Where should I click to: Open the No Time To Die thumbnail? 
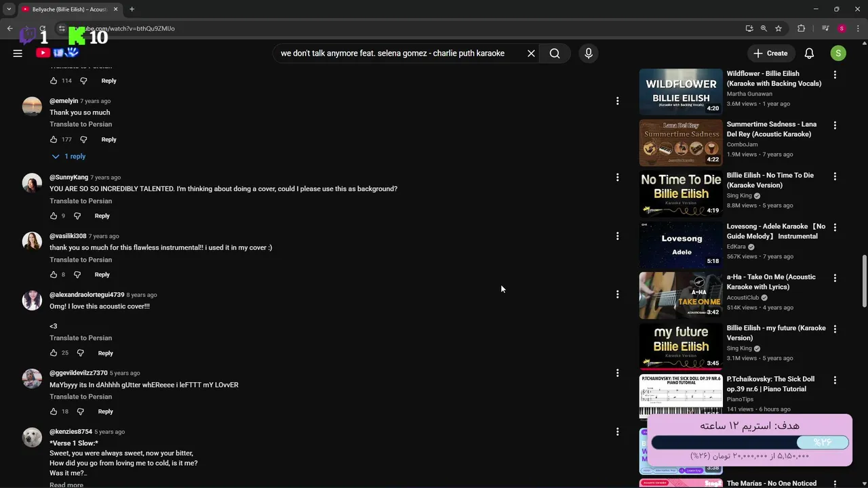[x=681, y=194]
